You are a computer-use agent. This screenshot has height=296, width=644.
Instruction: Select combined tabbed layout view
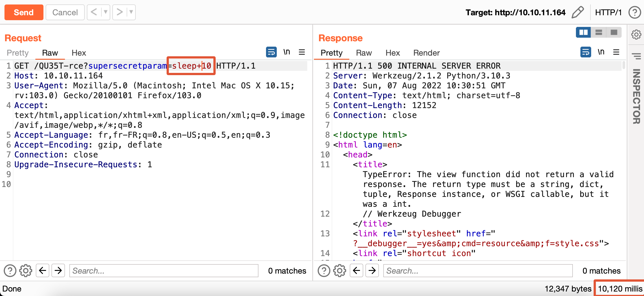(614, 32)
